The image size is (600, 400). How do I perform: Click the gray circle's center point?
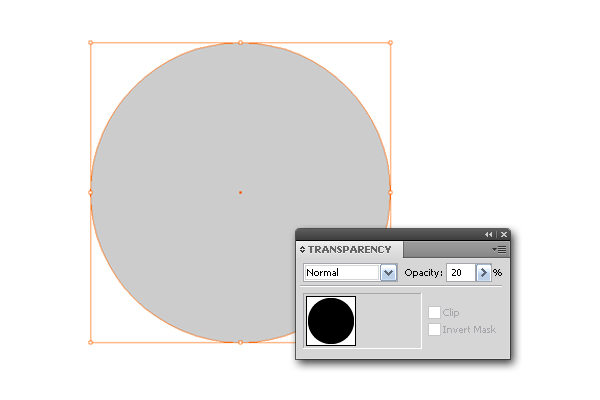pyautogui.click(x=240, y=193)
